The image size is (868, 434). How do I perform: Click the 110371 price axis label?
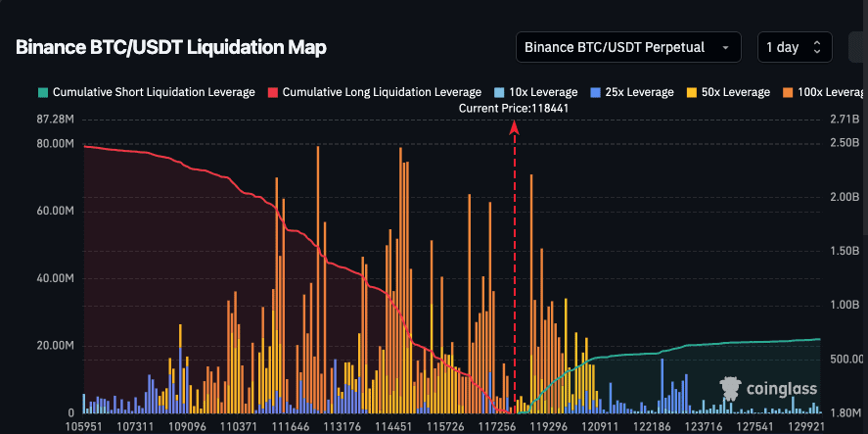click(238, 427)
